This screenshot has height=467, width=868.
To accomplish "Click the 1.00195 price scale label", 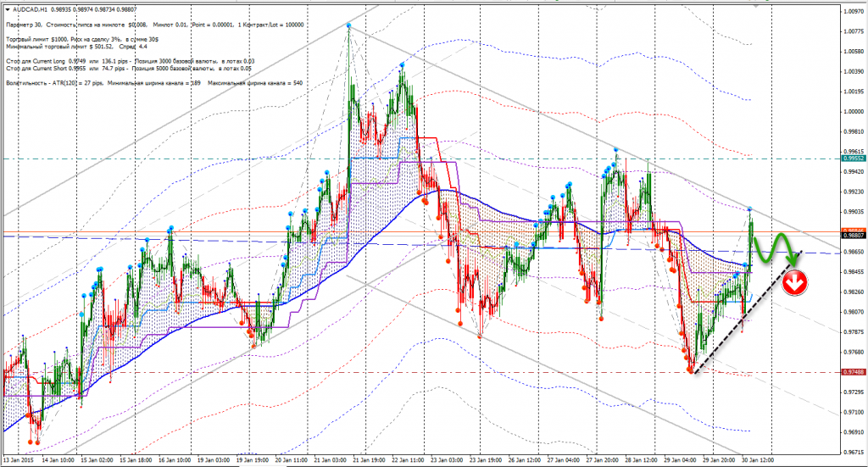I will [853, 92].
